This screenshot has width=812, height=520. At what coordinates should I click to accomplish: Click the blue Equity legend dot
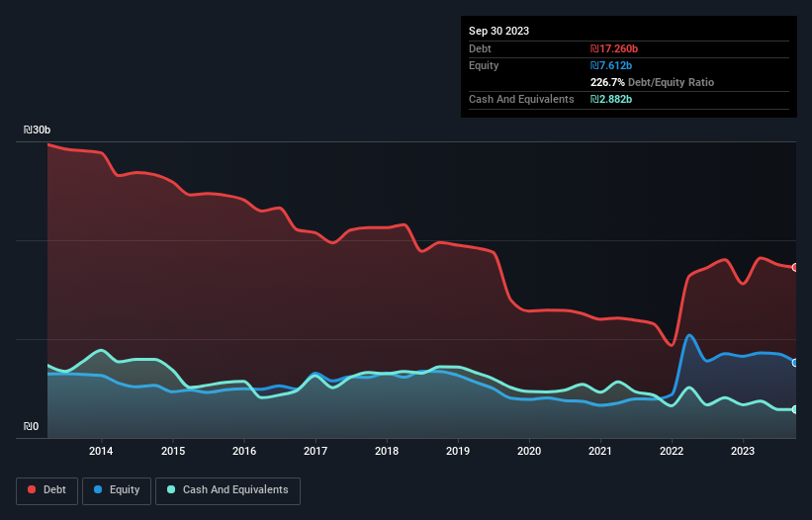point(98,489)
